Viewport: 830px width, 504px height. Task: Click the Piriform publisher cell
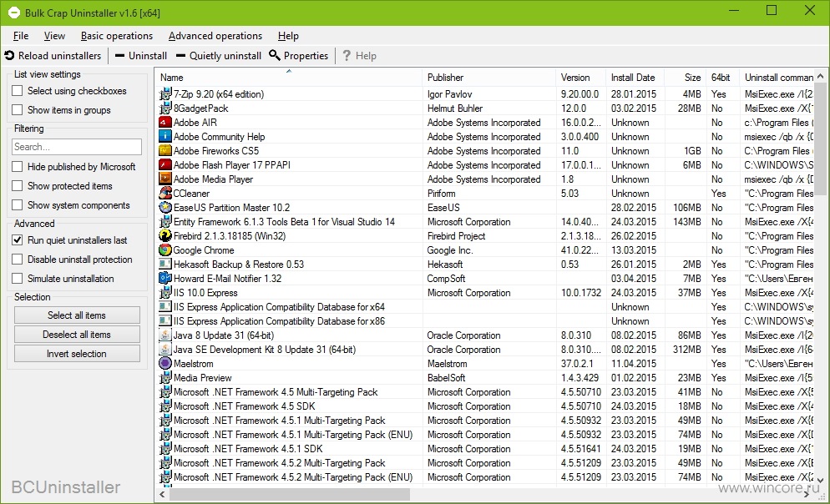[x=441, y=194]
